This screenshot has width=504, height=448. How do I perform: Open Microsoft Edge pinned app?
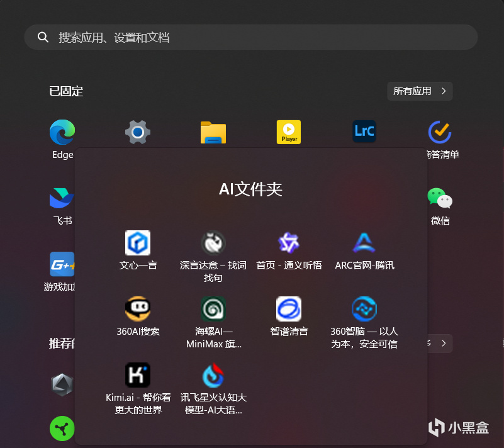62,132
